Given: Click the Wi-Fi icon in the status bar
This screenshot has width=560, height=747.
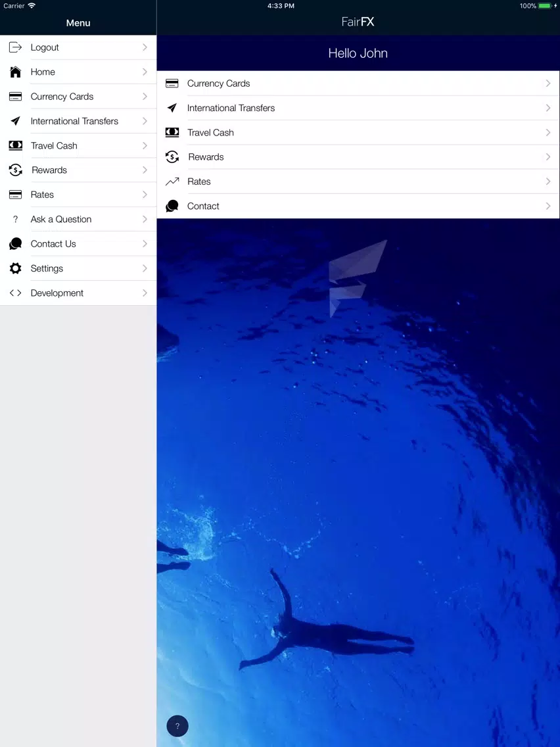Looking at the screenshot, I should (x=32, y=6).
